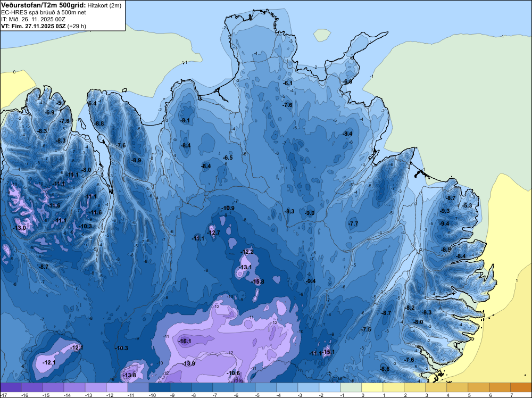Image resolution: width=532 pixels, height=398 pixels.
Task: Click the -8.8 temperature label
Action: 99,124
